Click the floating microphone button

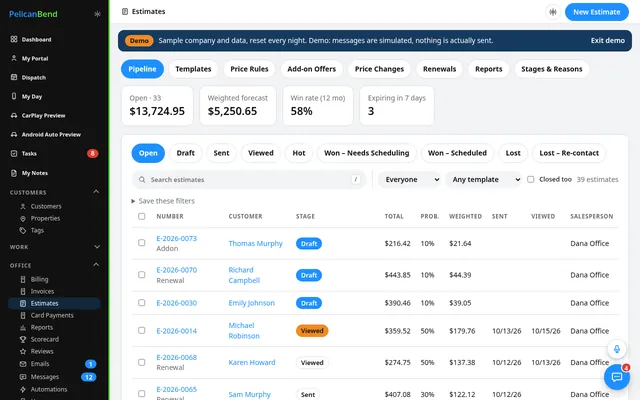[617, 349]
